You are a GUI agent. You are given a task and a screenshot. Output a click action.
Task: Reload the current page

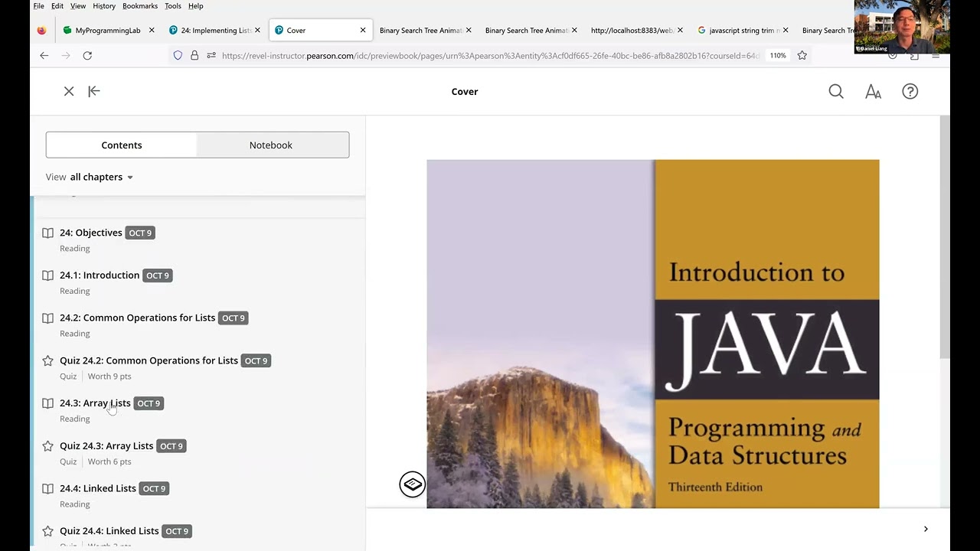[x=87, y=55]
